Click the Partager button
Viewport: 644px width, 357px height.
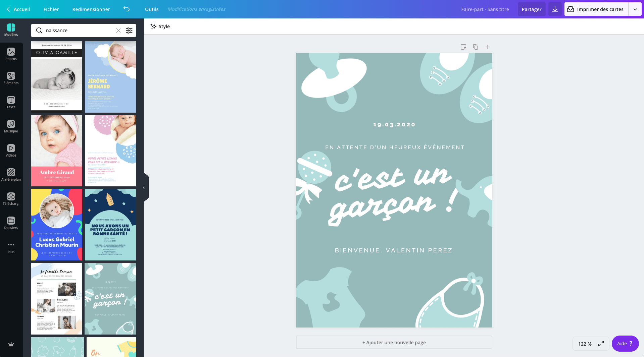pyautogui.click(x=532, y=9)
